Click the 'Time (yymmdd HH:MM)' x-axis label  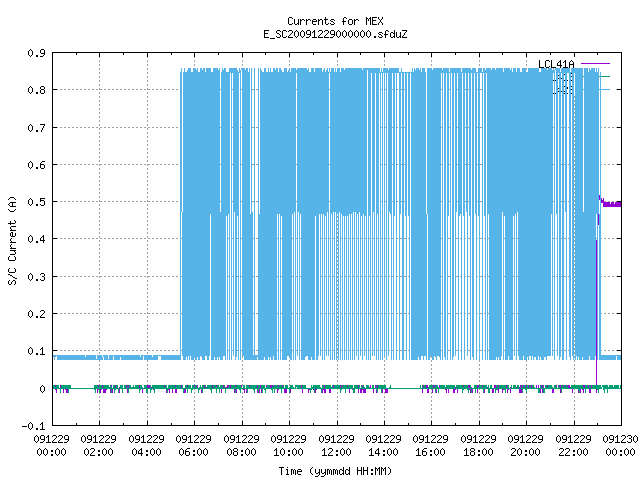click(x=335, y=471)
